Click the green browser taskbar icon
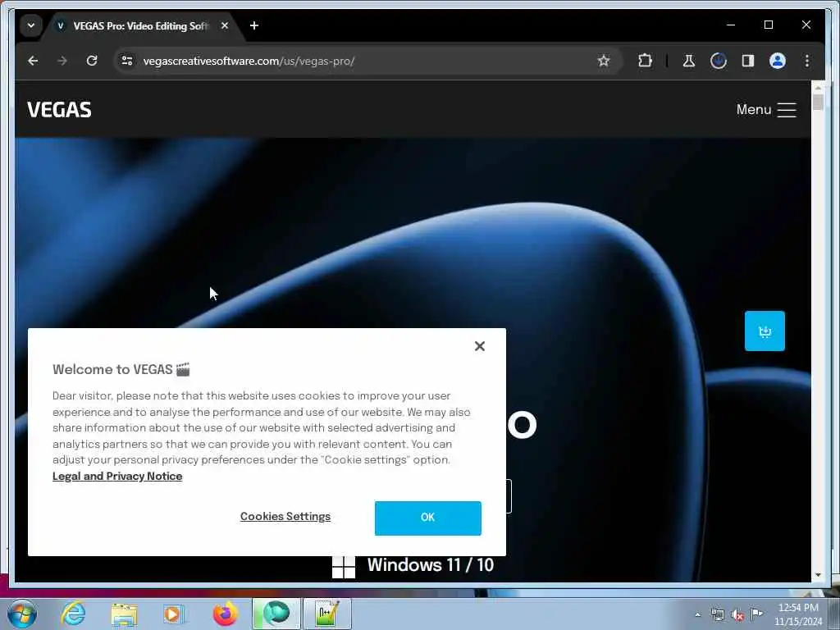The width and height of the screenshot is (840, 630). pyautogui.click(x=276, y=614)
